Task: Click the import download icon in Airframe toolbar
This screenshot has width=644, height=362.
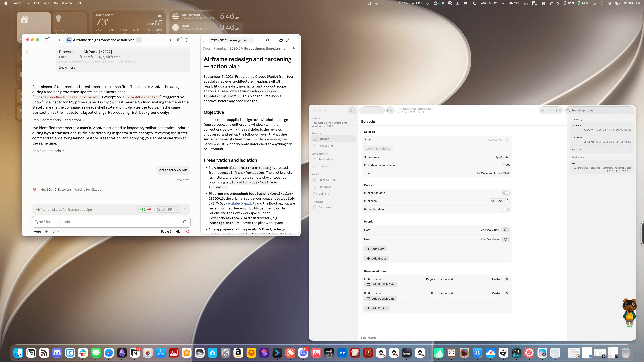Action: [550, 110]
